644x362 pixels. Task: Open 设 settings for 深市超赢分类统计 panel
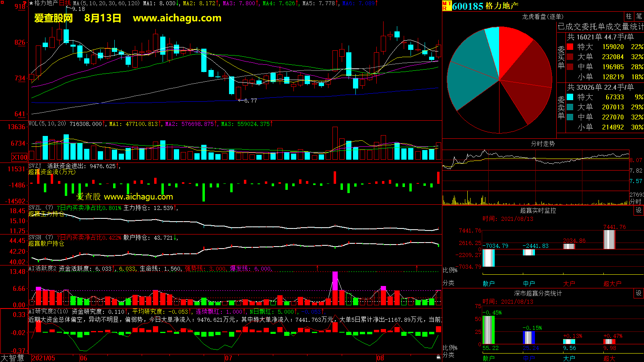coord(639,293)
